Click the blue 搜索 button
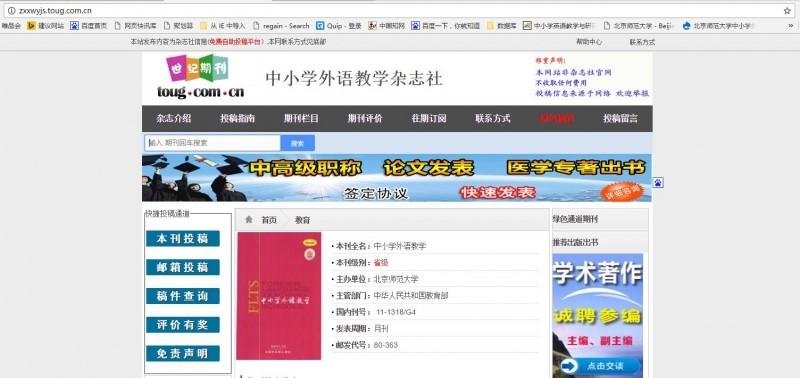800x378 pixels. click(x=297, y=143)
